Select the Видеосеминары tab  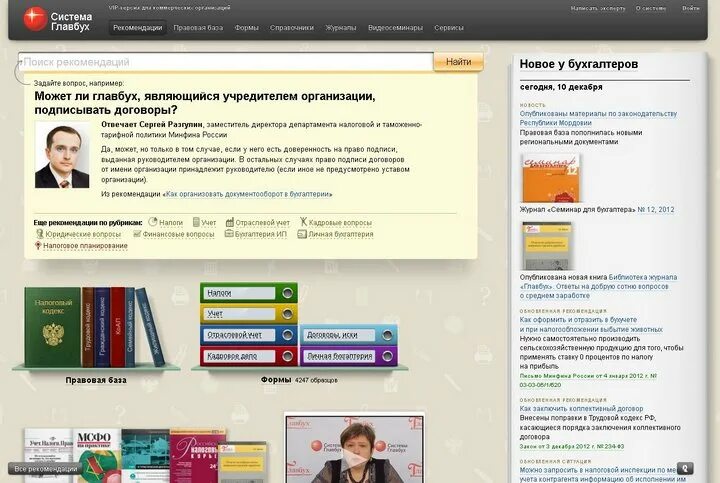point(395,28)
